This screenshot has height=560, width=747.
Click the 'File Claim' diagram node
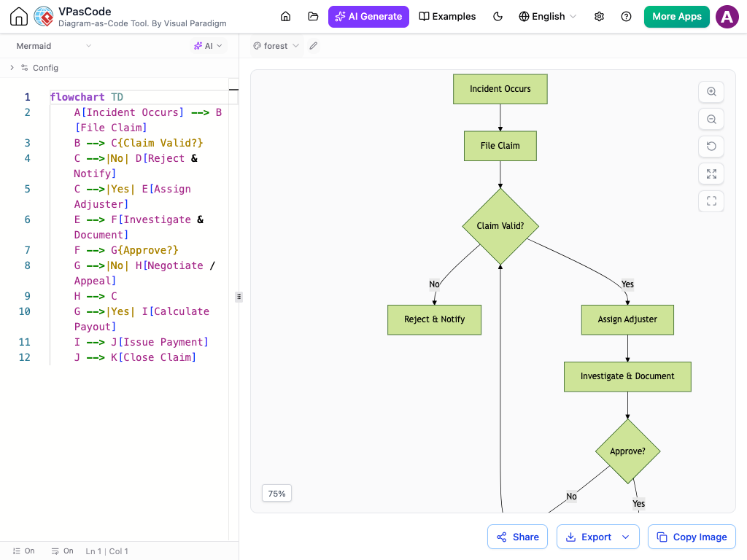pos(500,146)
